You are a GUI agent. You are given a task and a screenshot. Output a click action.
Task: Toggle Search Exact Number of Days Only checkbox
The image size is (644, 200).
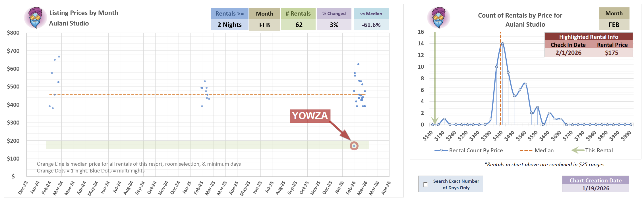[x=426, y=184]
